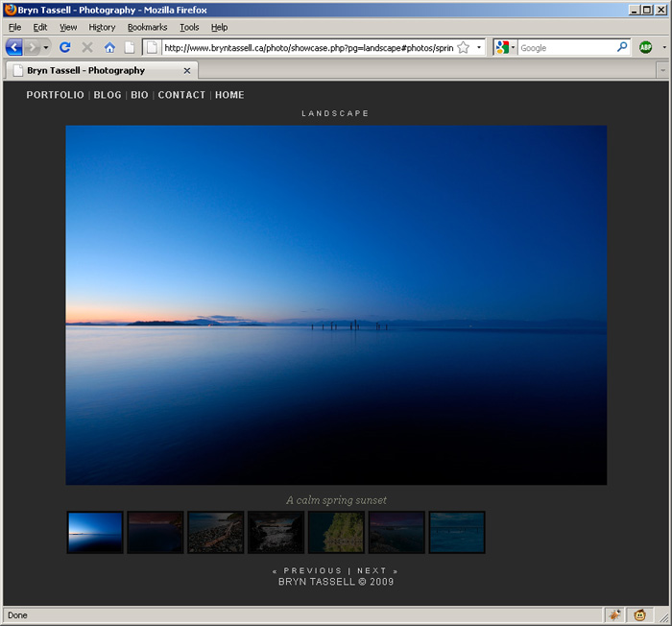Maximize the Firefox window

click(647, 10)
